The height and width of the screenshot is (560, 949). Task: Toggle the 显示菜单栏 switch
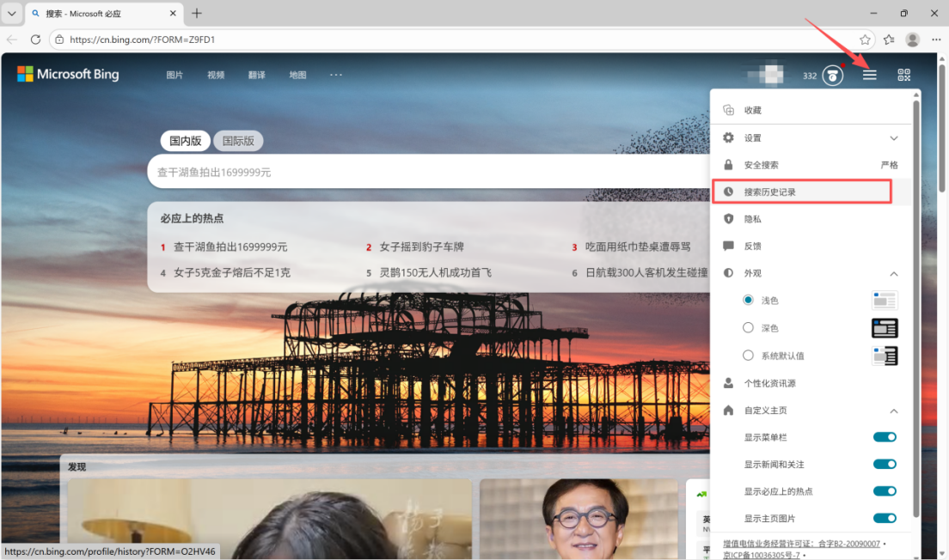click(885, 437)
